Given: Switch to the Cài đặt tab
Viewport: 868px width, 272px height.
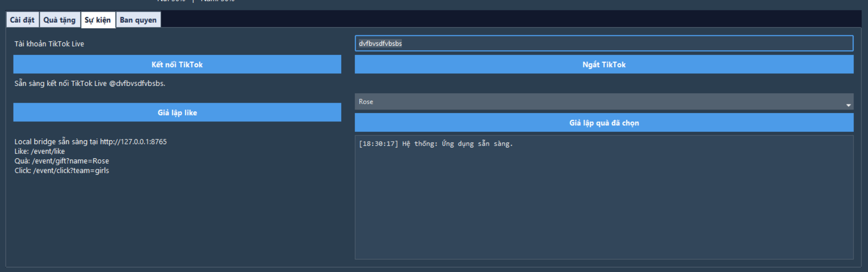Looking at the screenshot, I should coord(22,20).
